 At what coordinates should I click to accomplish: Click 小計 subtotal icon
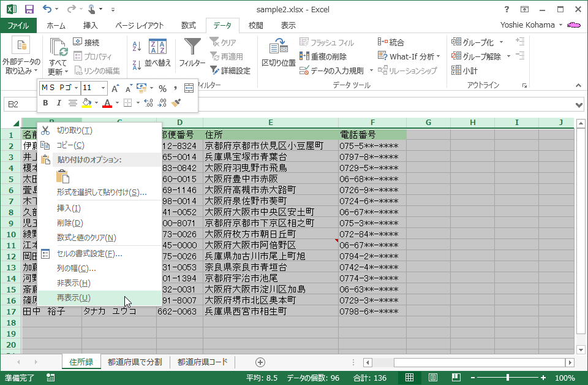tap(464, 70)
